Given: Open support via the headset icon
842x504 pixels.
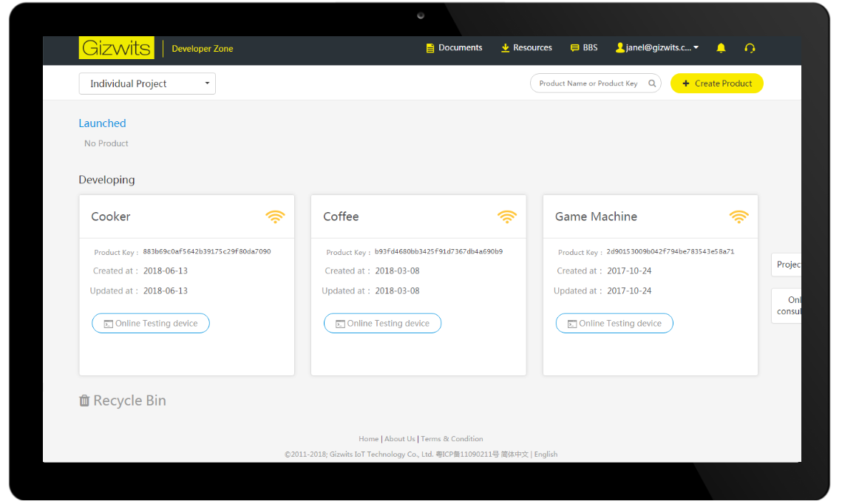Looking at the screenshot, I should [750, 47].
